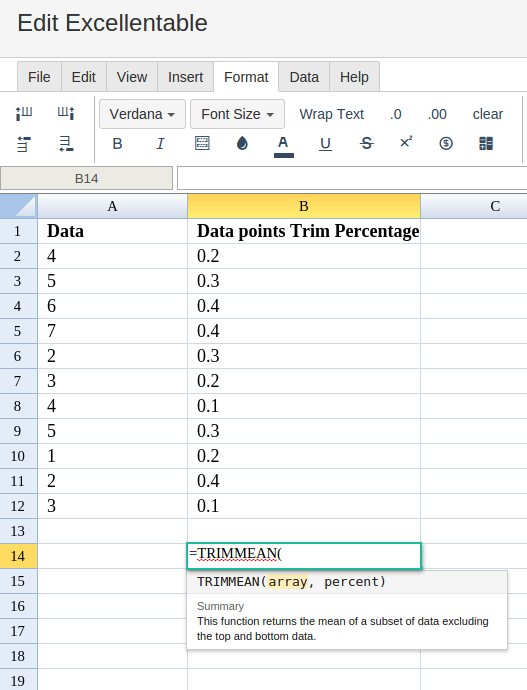
Task: Click the B14 cell reference box
Action: 86,178
